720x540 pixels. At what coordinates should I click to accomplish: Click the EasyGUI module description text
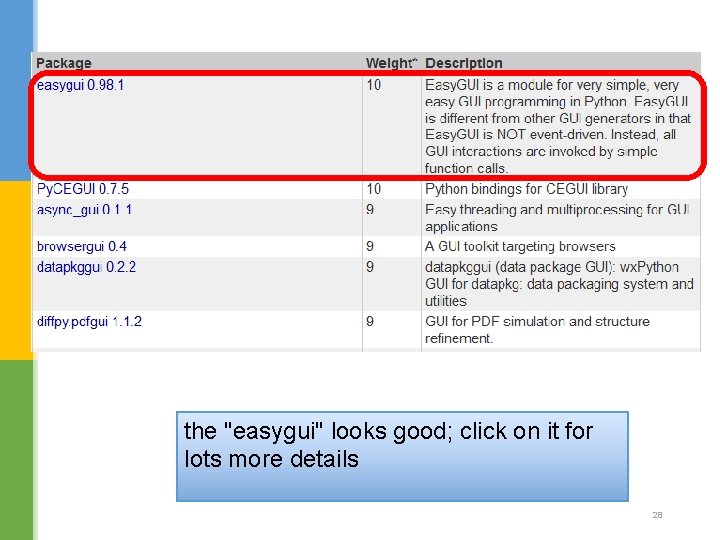click(558, 126)
